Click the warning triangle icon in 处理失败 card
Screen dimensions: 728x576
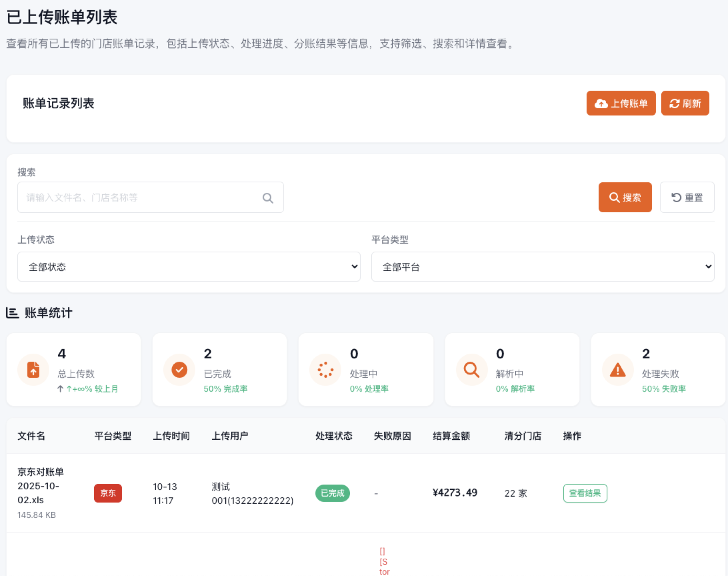pos(618,370)
